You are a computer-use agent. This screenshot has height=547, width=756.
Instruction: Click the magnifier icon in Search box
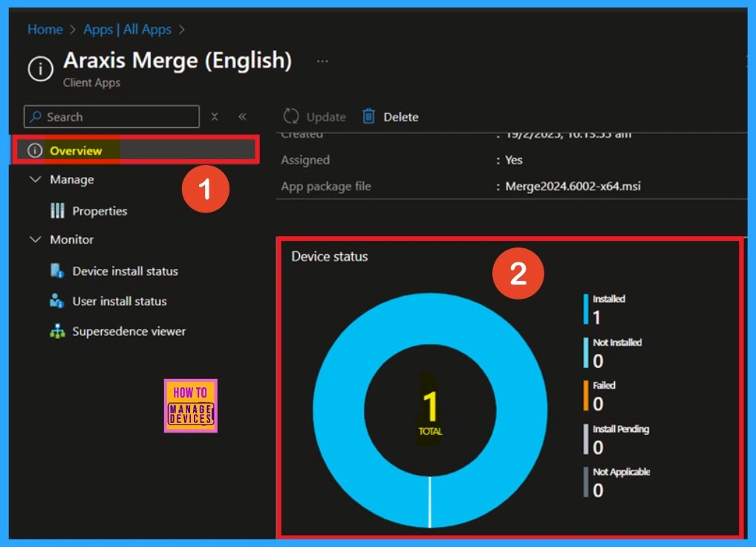(x=36, y=117)
